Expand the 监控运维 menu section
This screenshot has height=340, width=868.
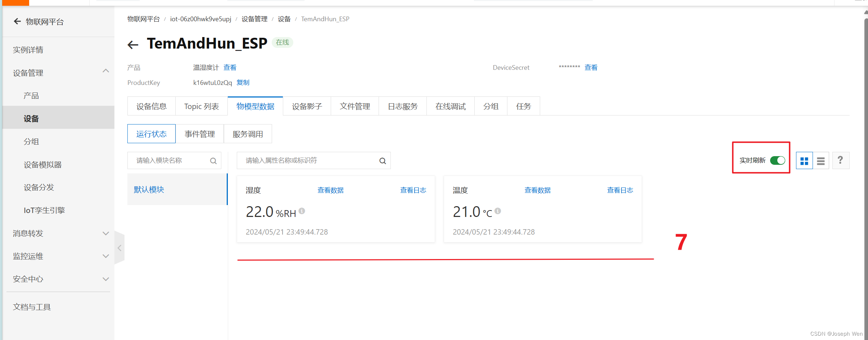106,256
